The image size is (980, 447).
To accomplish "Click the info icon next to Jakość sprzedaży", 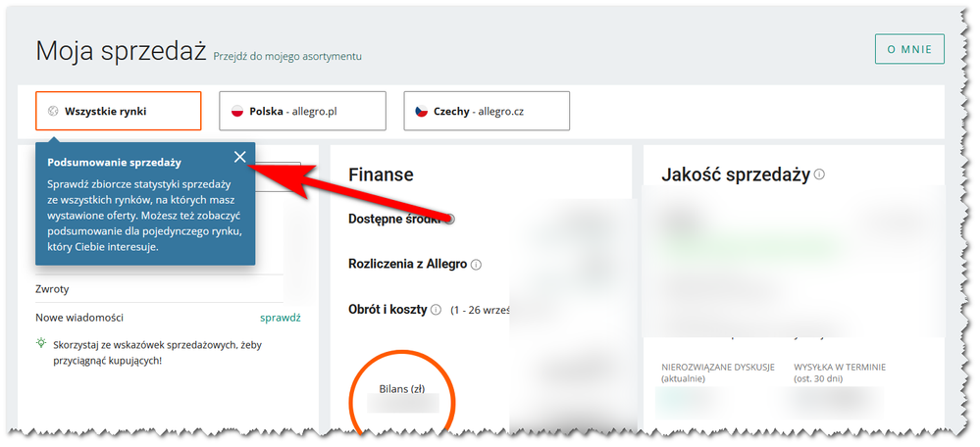I will pyautogui.click(x=819, y=174).
